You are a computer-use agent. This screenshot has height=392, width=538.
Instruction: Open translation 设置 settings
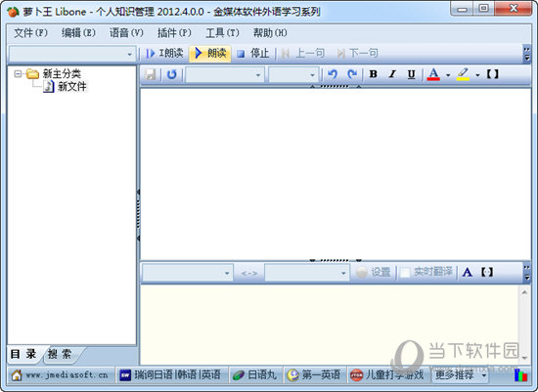pyautogui.click(x=374, y=273)
